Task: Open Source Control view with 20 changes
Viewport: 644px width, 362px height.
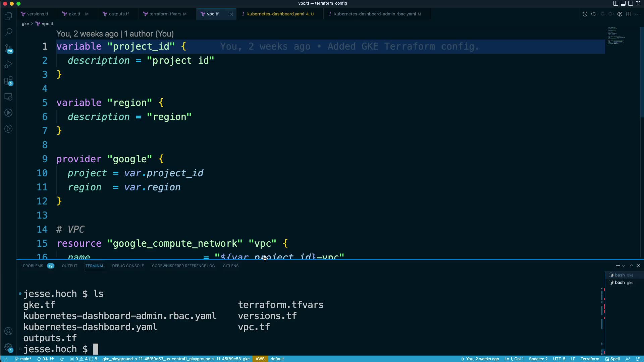Action: (8, 49)
